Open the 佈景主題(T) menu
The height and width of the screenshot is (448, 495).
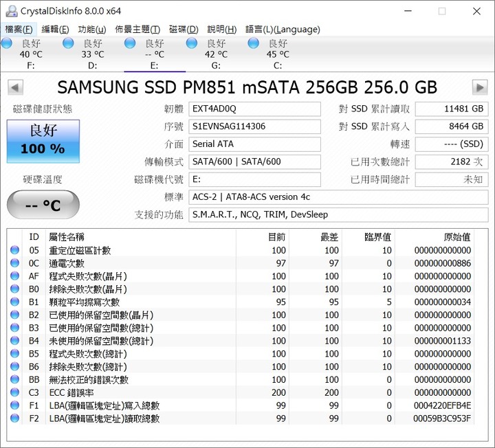[x=137, y=30]
